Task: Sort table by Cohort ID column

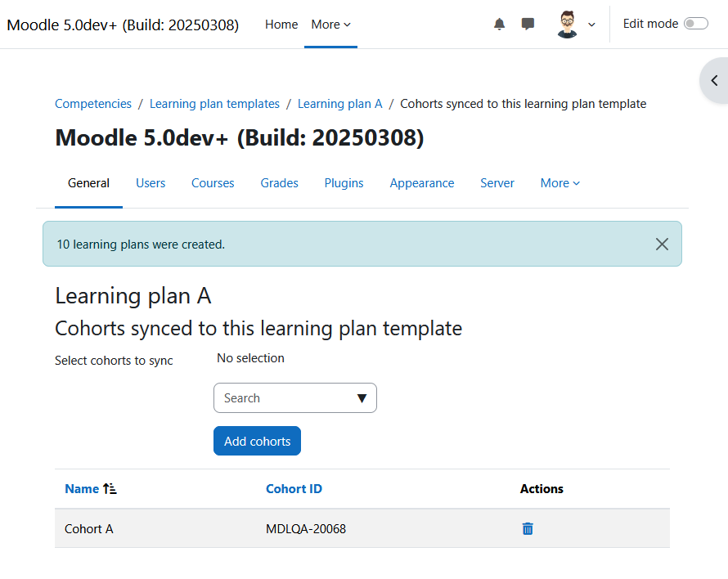Action: point(294,488)
